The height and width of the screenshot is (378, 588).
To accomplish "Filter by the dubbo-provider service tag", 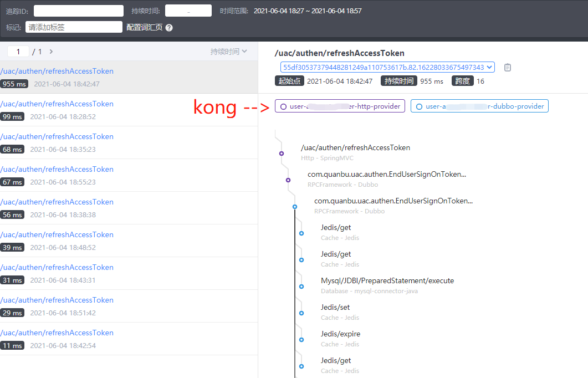I will coord(479,106).
